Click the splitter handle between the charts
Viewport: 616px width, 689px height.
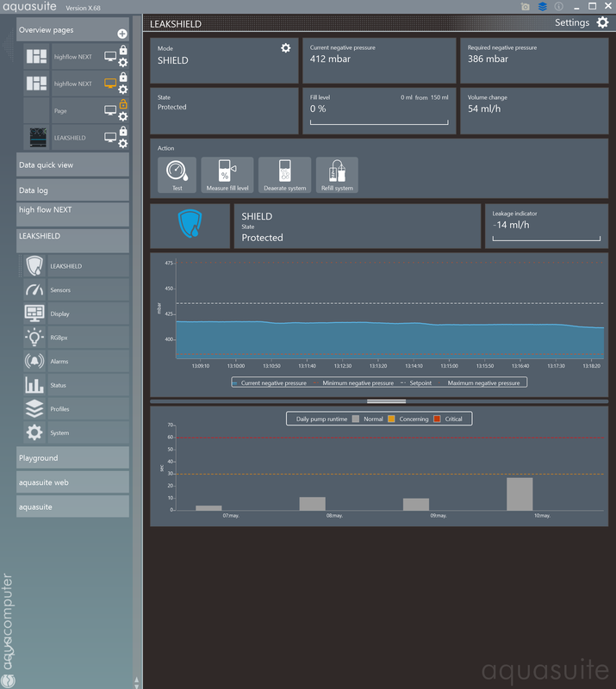(387, 401)
